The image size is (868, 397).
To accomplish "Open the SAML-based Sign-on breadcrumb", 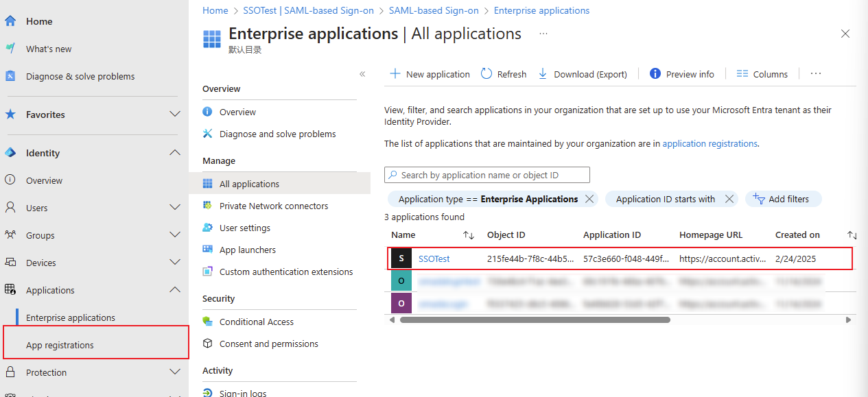I will (x=434, y=10).
